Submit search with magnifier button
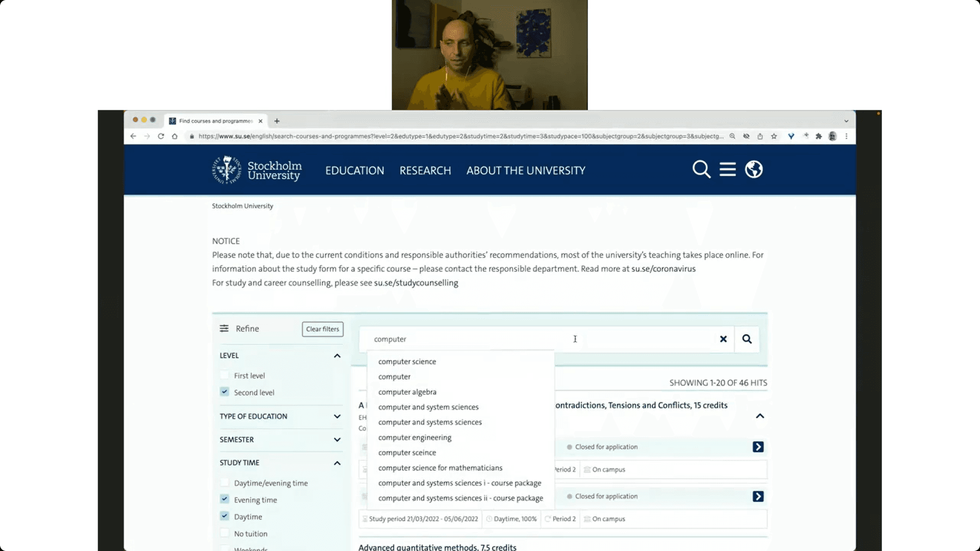 747,339
